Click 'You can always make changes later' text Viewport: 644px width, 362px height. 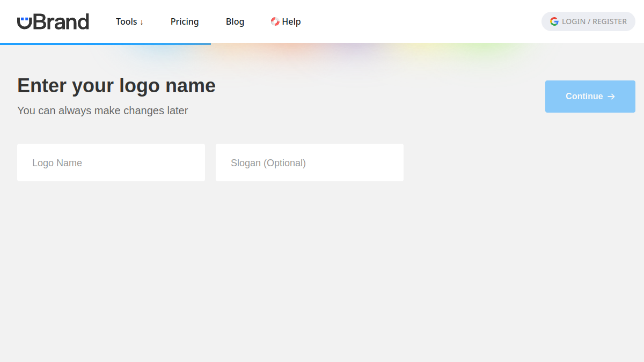pos(103,110)
